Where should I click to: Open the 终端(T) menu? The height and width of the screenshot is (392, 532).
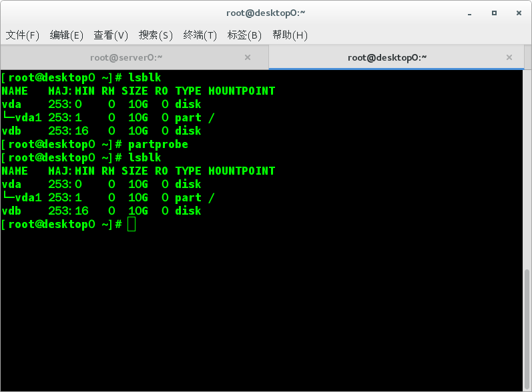point(200,35)
